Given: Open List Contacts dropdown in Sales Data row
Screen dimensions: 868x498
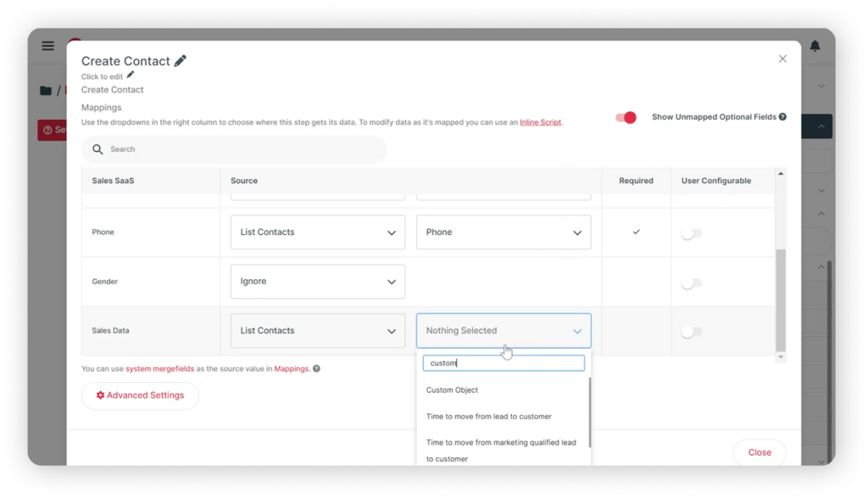Looking at the screenshot, I should point(318,331).
